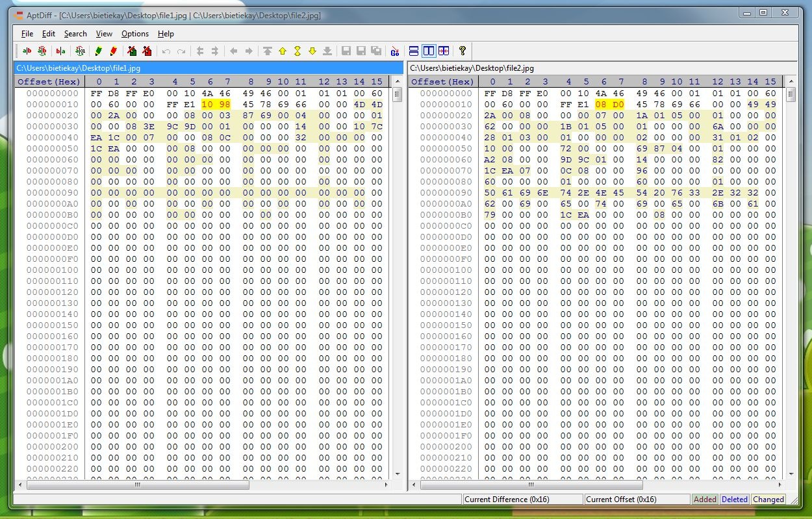Click byte A2 at row 000000060 in right pane
This screenshot has height=519, width=812.
(490, 160)
